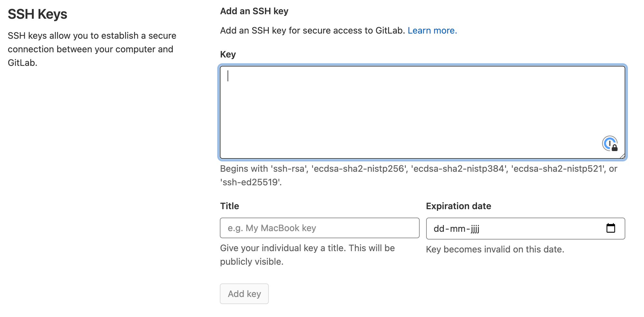The height and width of the screenshot is (317, 644).
Task: Select the Key field label
Action: 228,54
